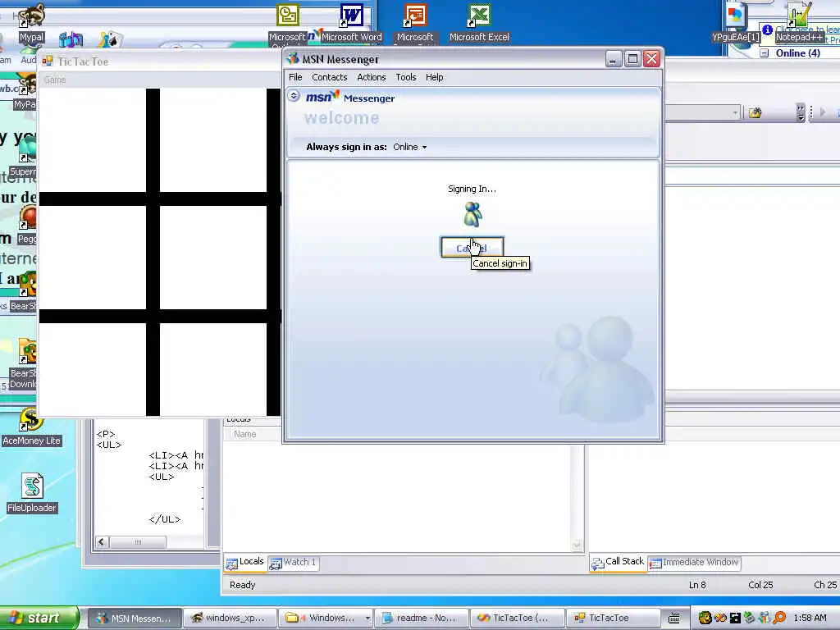Click the Start button
This screenshot has width=840, height=630.
pos(39,618)
